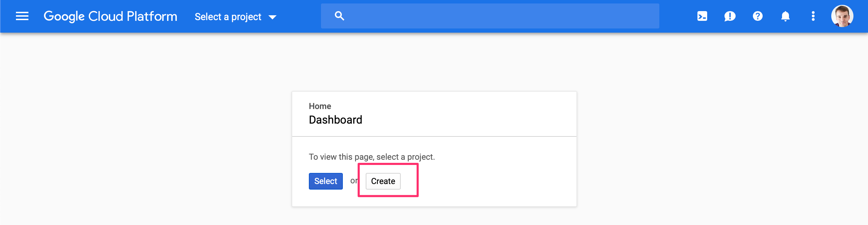The image size is (868, 225).
Task: Click the blue Select button
Action: [x=325, y=181]
